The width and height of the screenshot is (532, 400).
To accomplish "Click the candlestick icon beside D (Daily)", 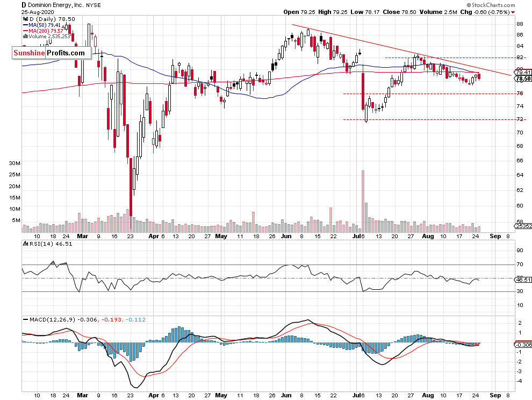I will [x=26, y=19].
